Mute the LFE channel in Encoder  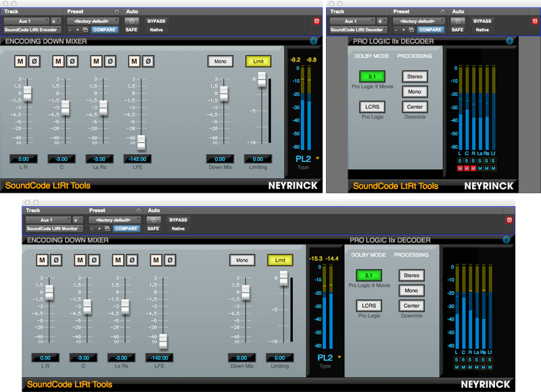tap(134, 62)
